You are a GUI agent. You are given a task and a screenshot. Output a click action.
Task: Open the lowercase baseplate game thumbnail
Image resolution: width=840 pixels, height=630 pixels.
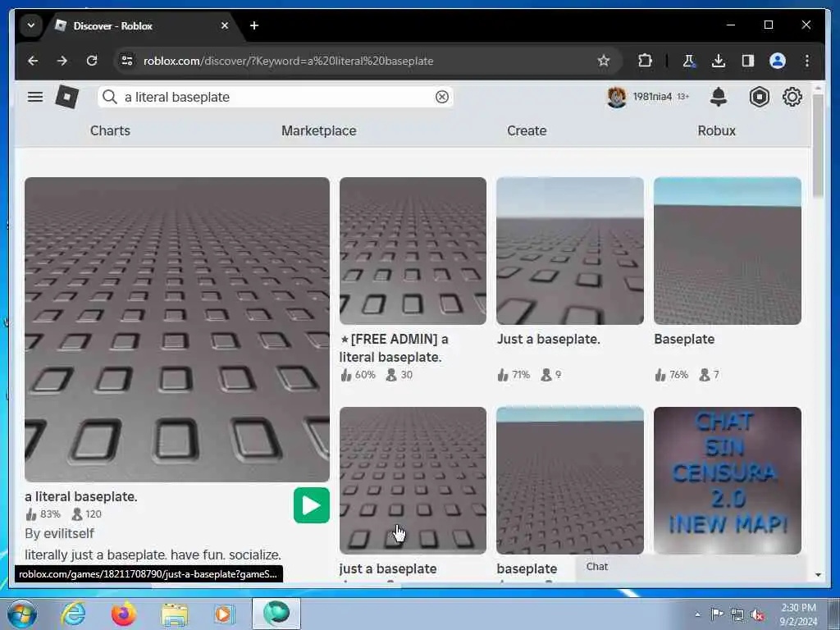[x=570, y=481]
